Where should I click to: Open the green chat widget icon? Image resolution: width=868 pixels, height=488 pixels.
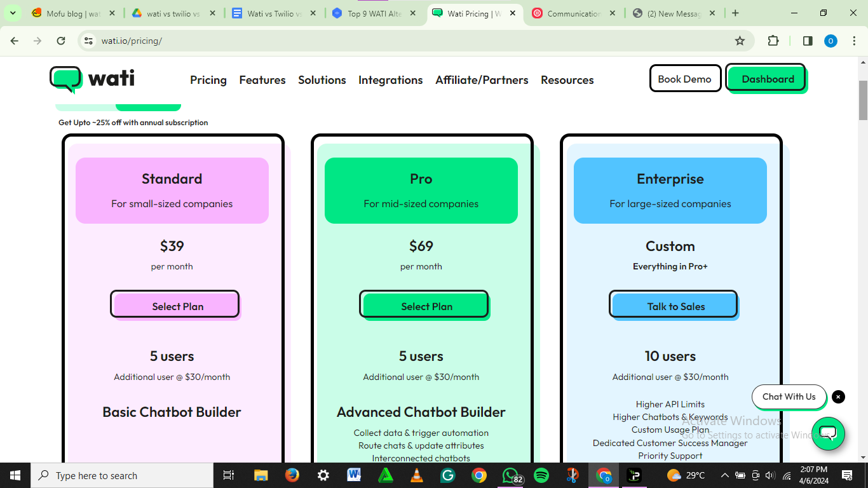[828, 434]
